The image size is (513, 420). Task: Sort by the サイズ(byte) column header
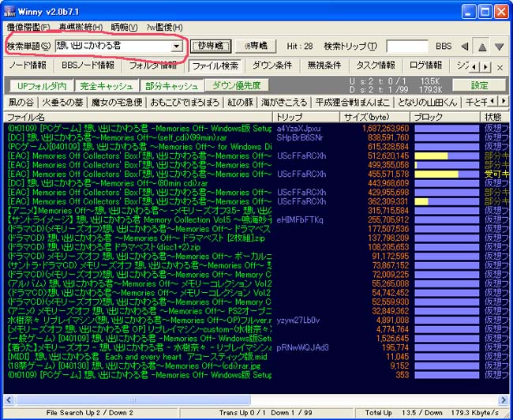tap(375, 117)
